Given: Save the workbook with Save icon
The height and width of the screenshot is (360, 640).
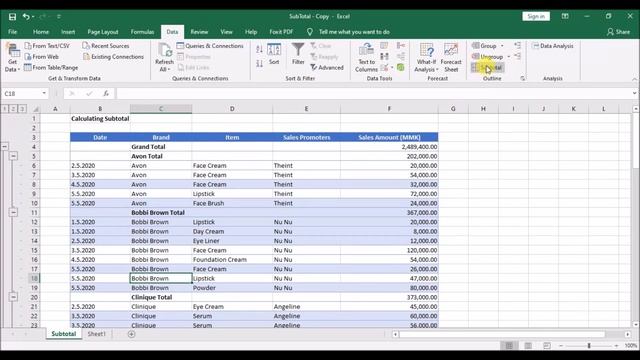Looking at the screenshot, I should click(x=12, y=17).
